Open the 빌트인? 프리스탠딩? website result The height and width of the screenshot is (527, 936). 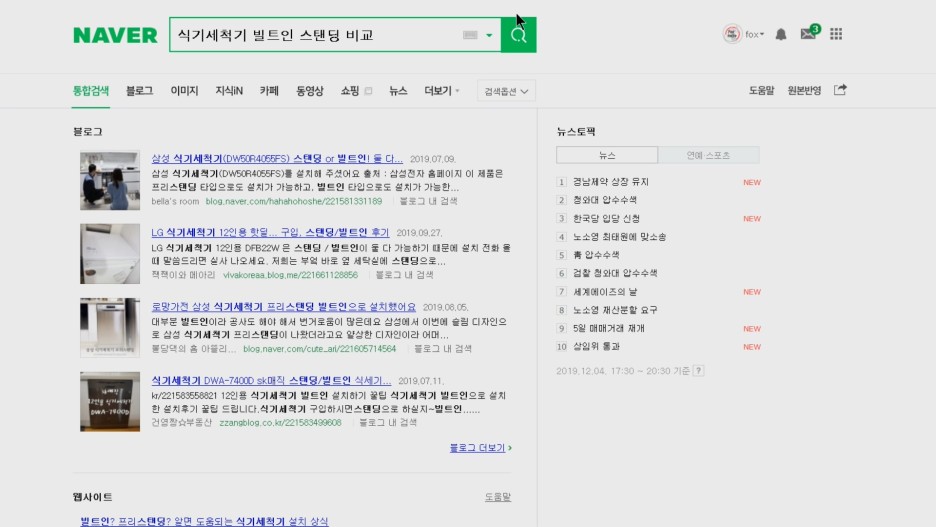coord(204,521)
